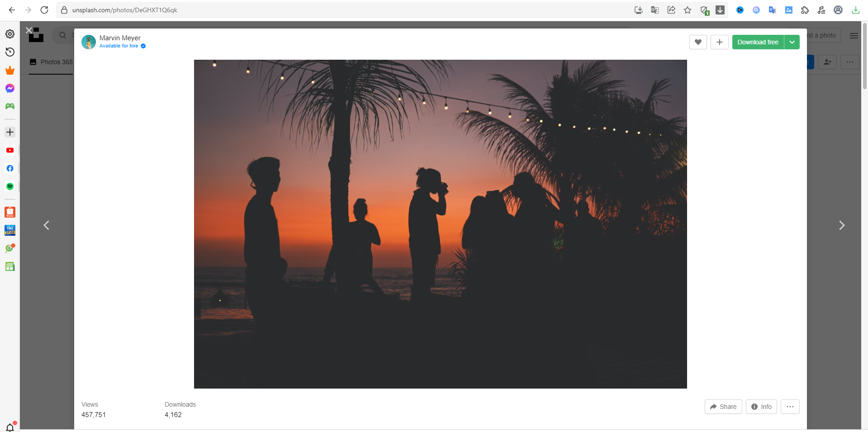Open shield extension icon with badge
Screen dimensions: 868x432
point(704,10)
